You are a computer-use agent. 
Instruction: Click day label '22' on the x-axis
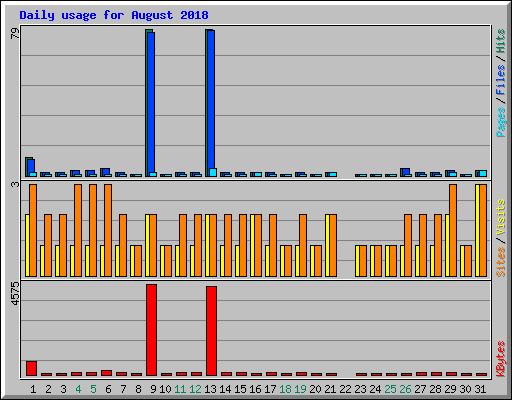coord(346,389)
